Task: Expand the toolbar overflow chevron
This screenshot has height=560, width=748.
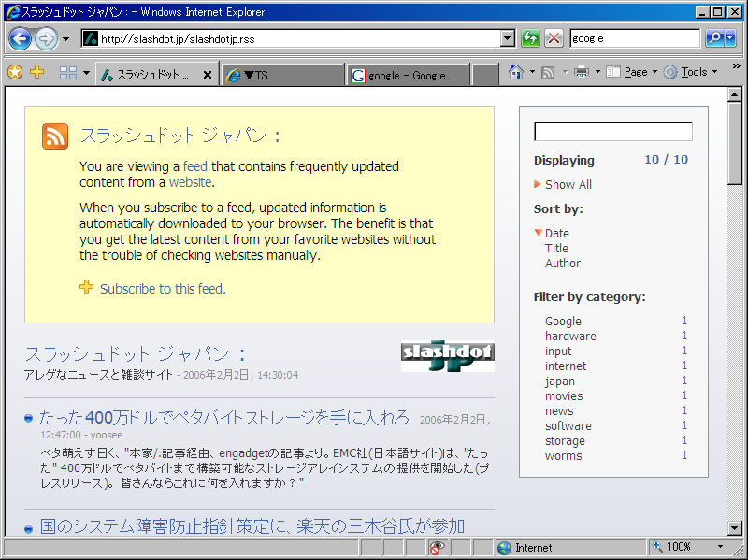Action: click(737, 65)
